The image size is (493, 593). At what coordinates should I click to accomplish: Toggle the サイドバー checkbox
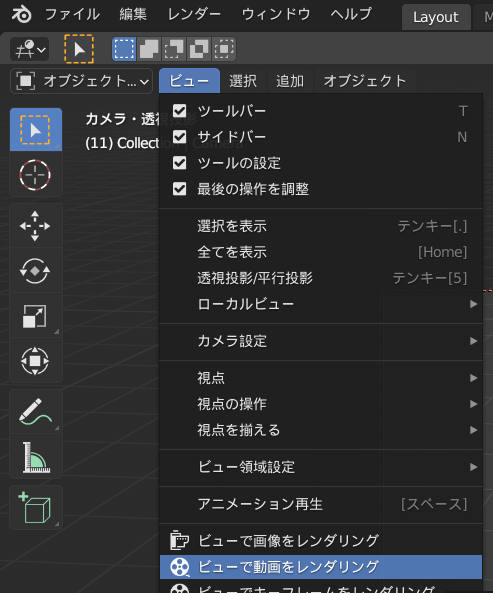179,137
